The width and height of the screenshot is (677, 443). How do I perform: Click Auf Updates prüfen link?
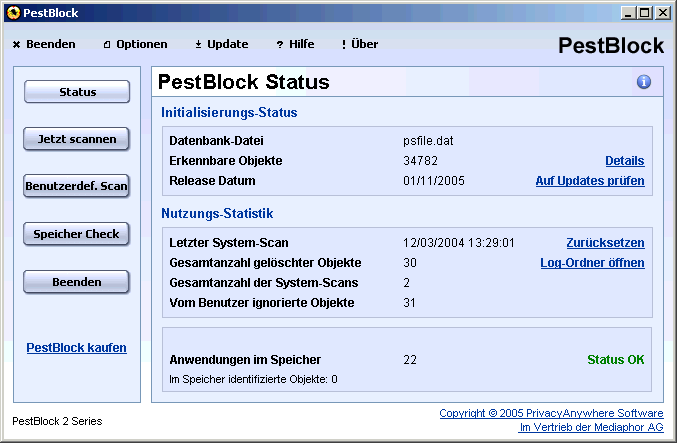(x=590, y=180)
